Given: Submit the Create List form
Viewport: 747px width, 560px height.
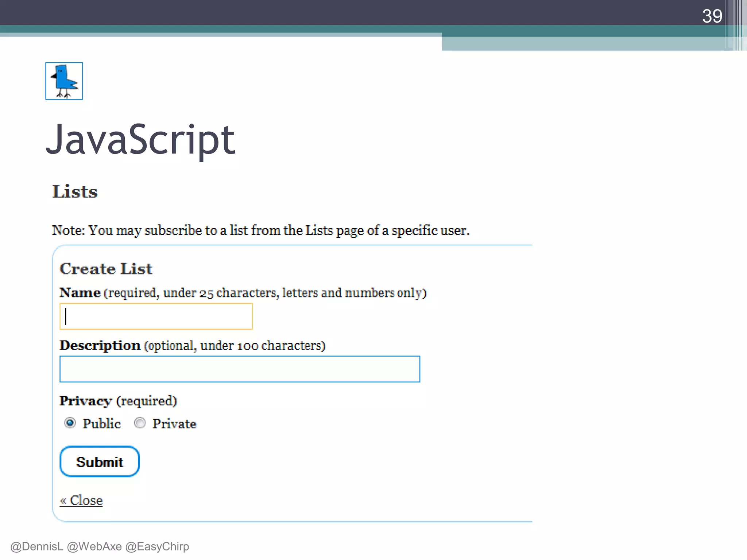Looking at the screenshot, I should 100,462.
